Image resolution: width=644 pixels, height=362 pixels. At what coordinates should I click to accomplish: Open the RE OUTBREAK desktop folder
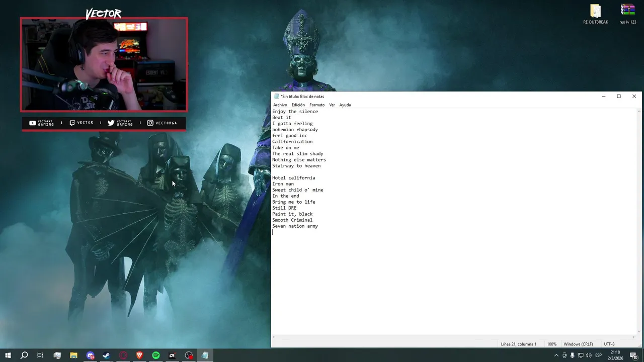(x=596, y=14)
